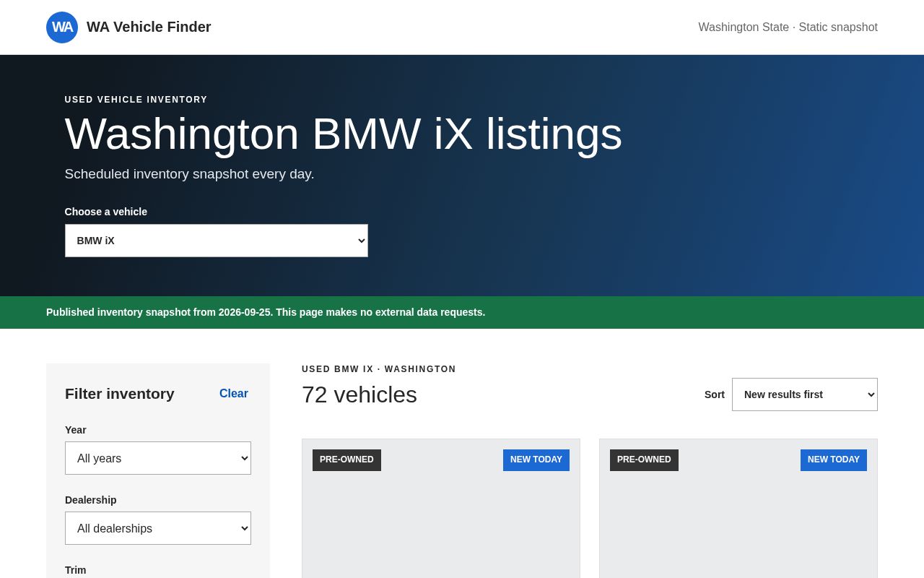The image size is (924, 578).
Task: Click the Trim filter label
Action: pyautogui.click(x=76, y=570)
